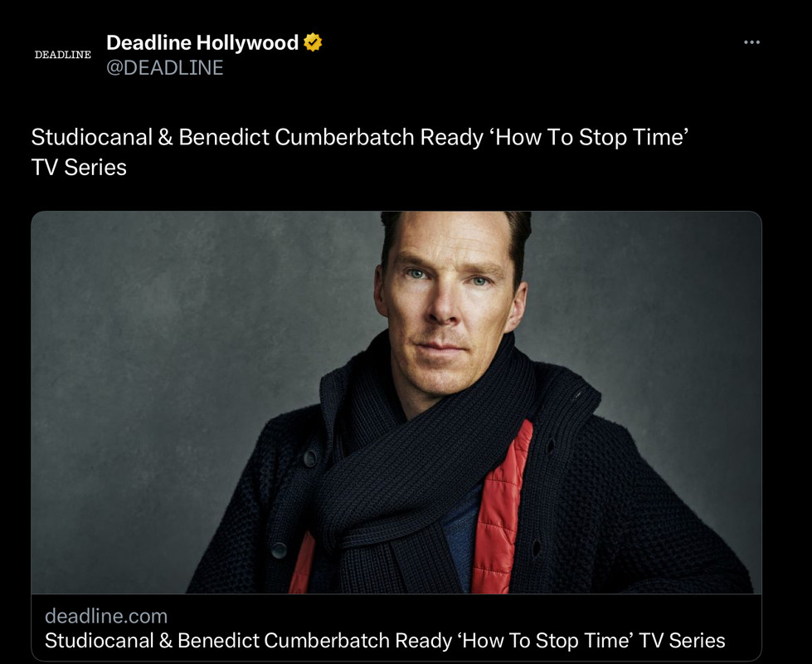Open the three-dot more options menu
The height and width of the screenshot is (664, 812).
(x=751, y=42)
